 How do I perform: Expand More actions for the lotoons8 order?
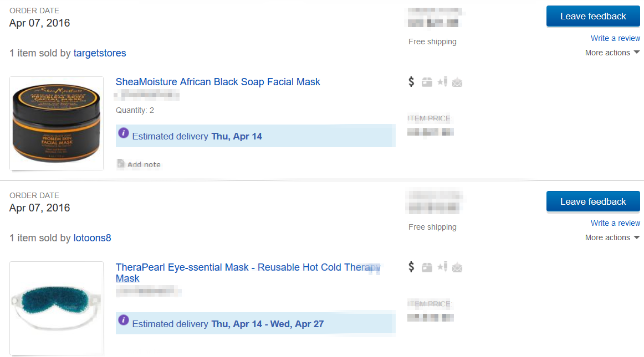[x=612, y=237]
